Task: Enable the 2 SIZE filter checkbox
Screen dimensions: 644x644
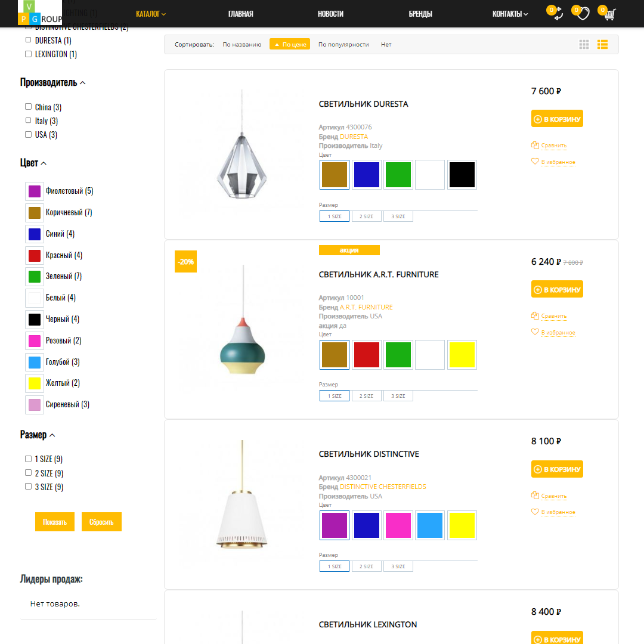Action: point(29,473)
